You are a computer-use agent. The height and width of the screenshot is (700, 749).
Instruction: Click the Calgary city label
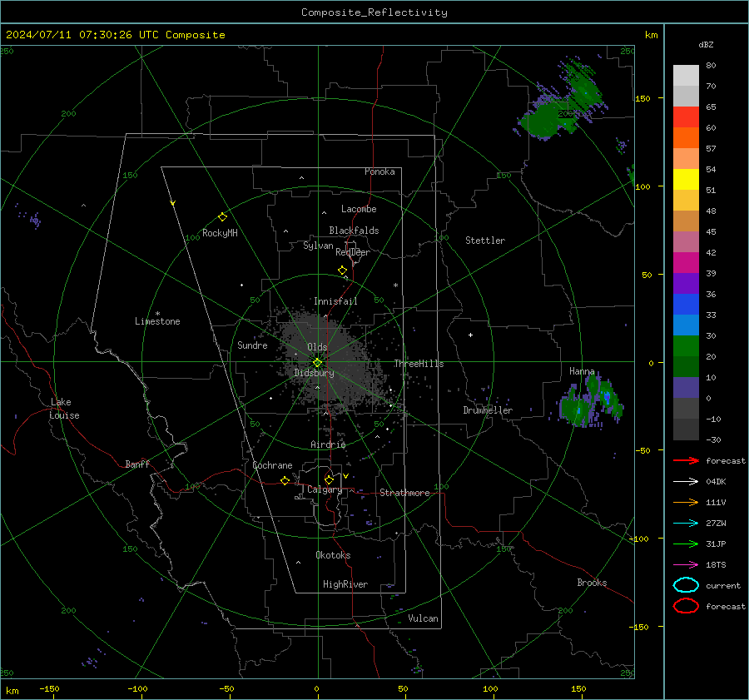click(x=325, y=489)
